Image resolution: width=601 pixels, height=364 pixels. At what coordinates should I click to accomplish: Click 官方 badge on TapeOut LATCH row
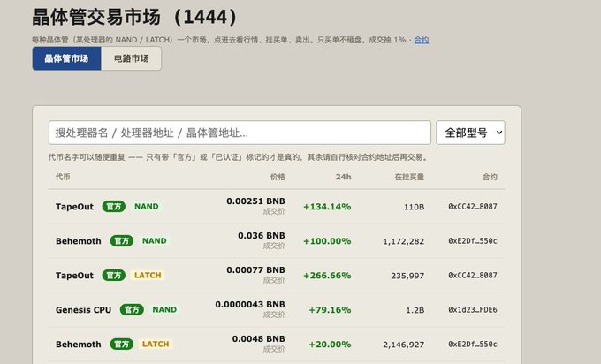click(x=113, y=276)
